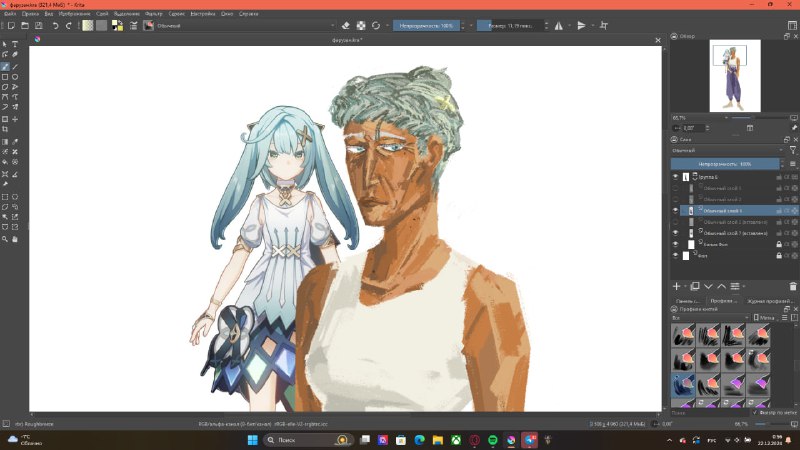Viewport: 800px width, 450px height.
Task: Select the Freehand Brush tool
Action: coord(5,67)
